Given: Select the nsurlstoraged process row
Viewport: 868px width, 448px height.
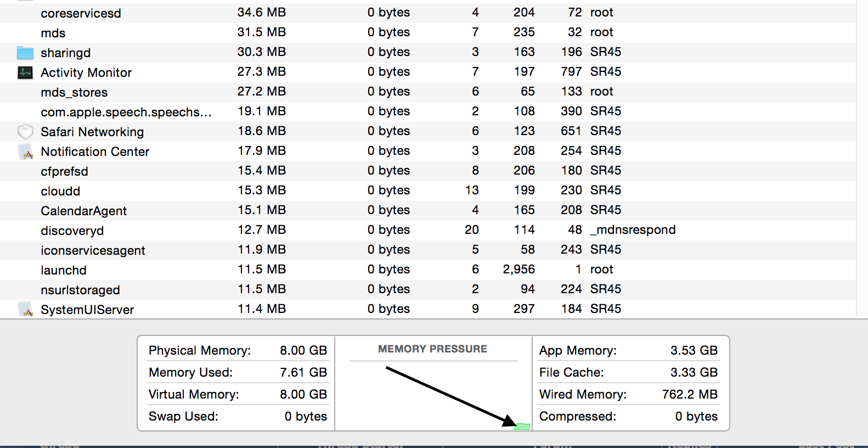Looking at the screenshot, I should (x=428, y=290).
